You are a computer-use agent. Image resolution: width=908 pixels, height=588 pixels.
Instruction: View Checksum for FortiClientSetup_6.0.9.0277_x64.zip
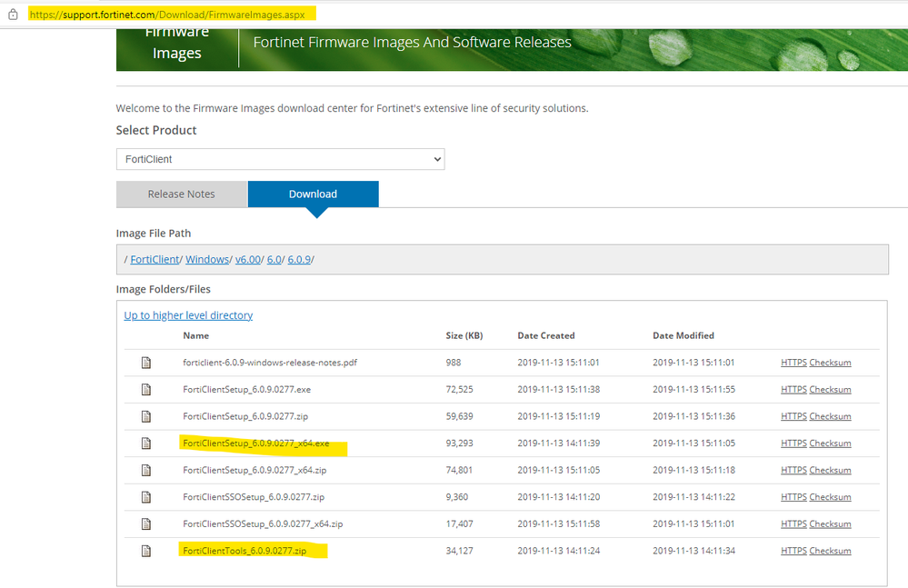(830, 471)
